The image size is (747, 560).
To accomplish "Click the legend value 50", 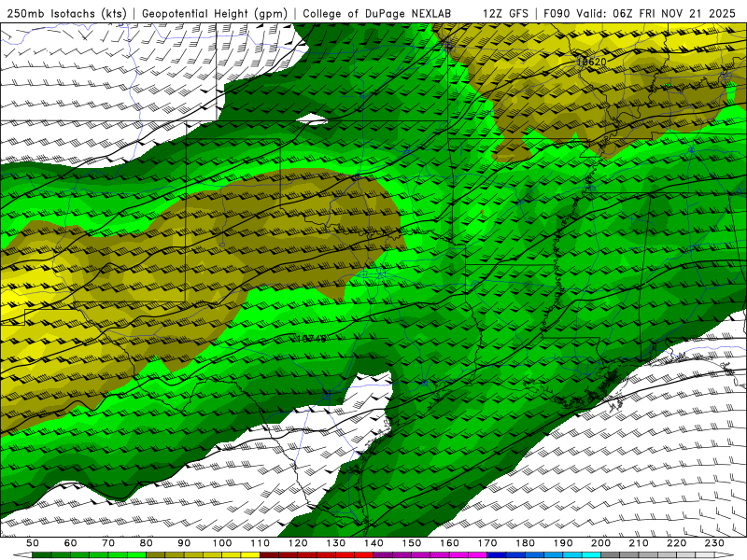I will pyautogui.click(x=33, y=543).
